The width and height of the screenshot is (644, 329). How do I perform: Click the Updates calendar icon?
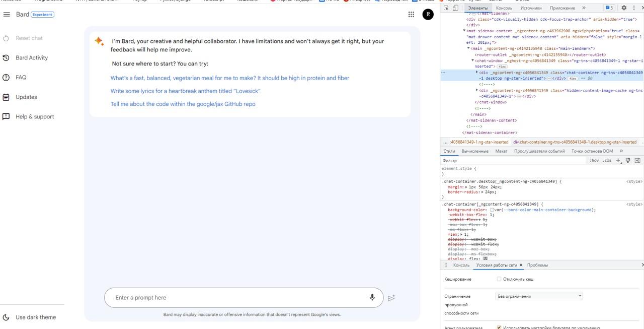pyautogui.click(x=6, y=97)
